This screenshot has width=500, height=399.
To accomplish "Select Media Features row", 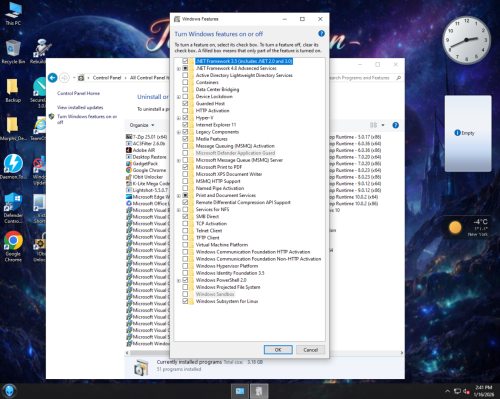I will [x=211, y=139].
